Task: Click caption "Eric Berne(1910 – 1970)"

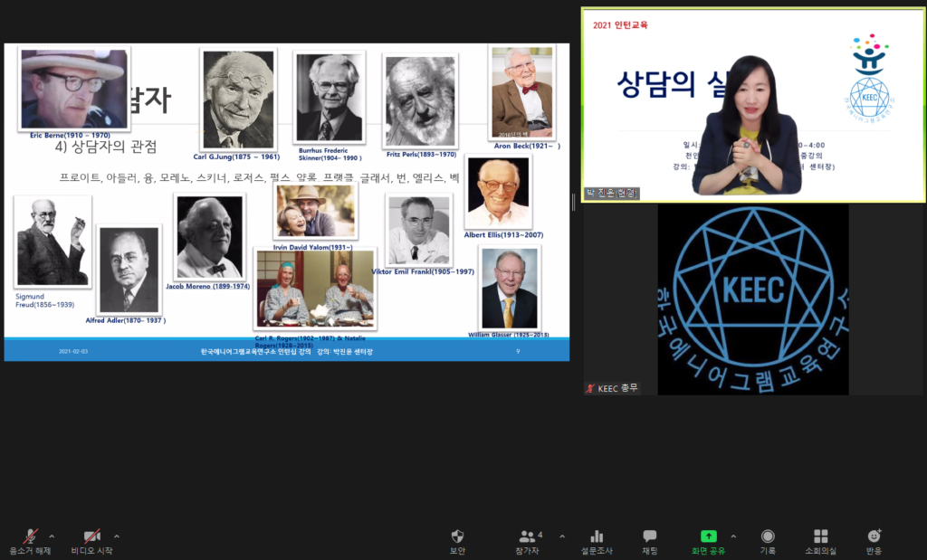Action: click(70, 136)
